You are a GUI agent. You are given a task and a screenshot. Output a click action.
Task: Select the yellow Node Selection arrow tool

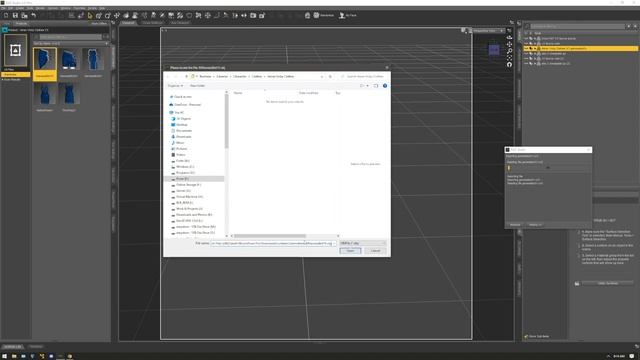tap(90, 16)
